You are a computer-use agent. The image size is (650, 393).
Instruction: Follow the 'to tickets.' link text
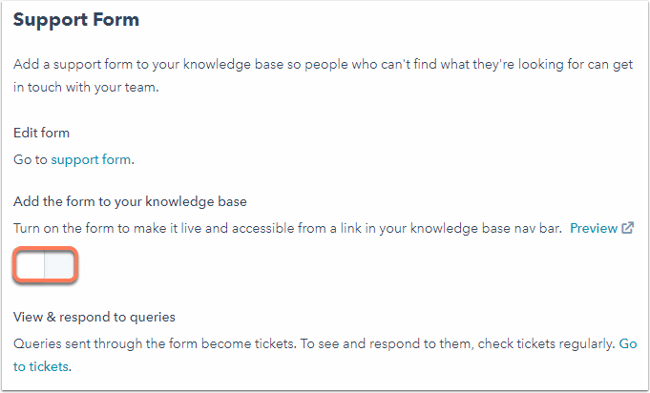[x=42, y=366]
